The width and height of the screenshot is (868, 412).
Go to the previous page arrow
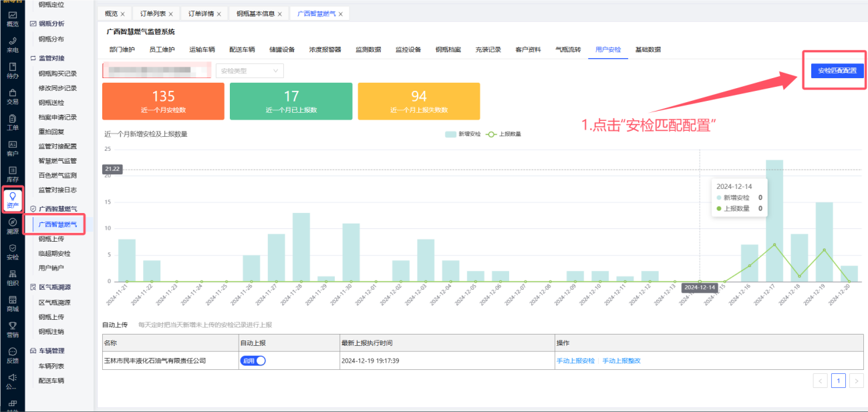[x=820, y=381]
